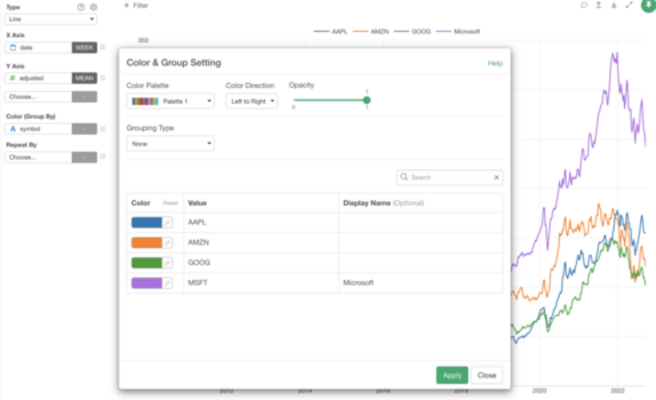Open chart settings gear icon
This screenshot has height=400, width=656.
pos(93,6)
